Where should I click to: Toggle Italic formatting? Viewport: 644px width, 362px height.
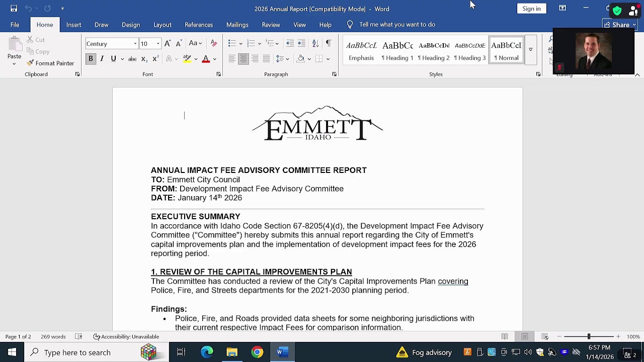(x=102, y=59)
